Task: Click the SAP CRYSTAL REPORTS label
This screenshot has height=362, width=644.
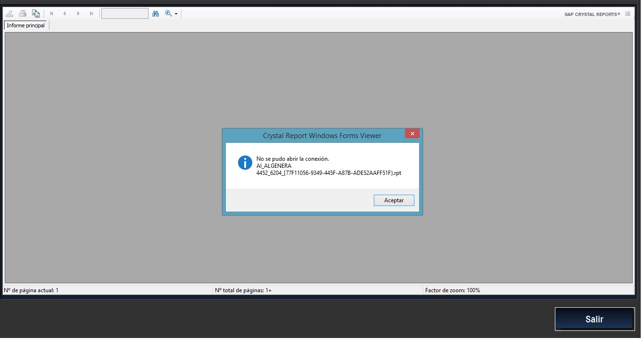Action: (592, 14)
